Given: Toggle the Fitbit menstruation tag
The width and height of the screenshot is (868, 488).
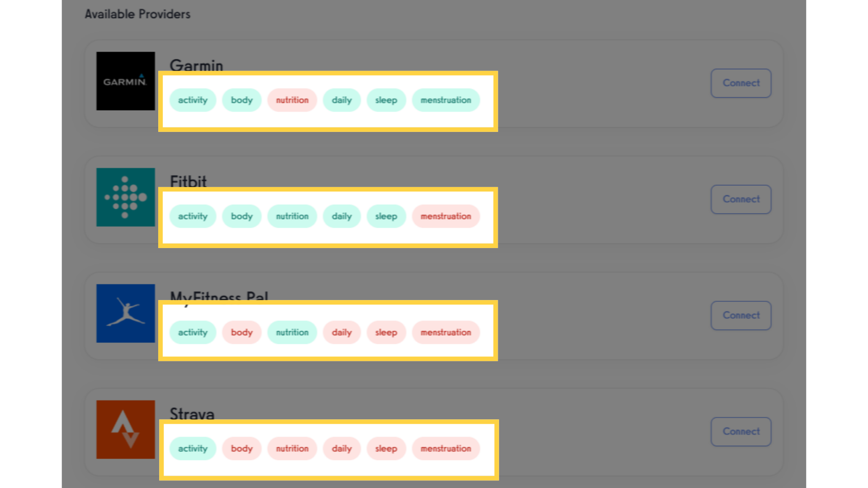Looking at the screenshot, I should [x=445, y=216].
